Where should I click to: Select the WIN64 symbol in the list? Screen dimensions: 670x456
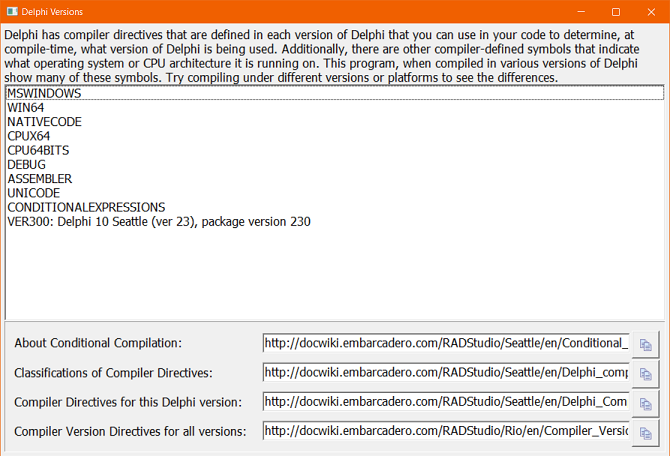(335, 108)
